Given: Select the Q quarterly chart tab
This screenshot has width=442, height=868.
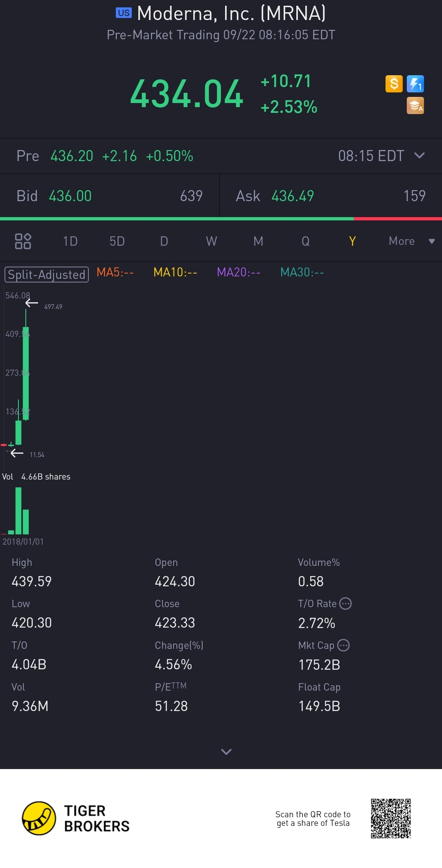Looking at the screenshot, I should click(305, 241).
